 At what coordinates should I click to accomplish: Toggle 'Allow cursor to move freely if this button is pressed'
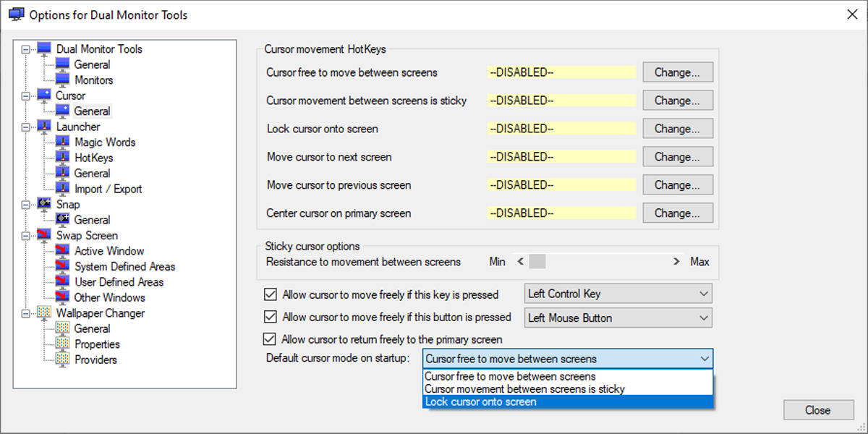click(x=271, y=317)
